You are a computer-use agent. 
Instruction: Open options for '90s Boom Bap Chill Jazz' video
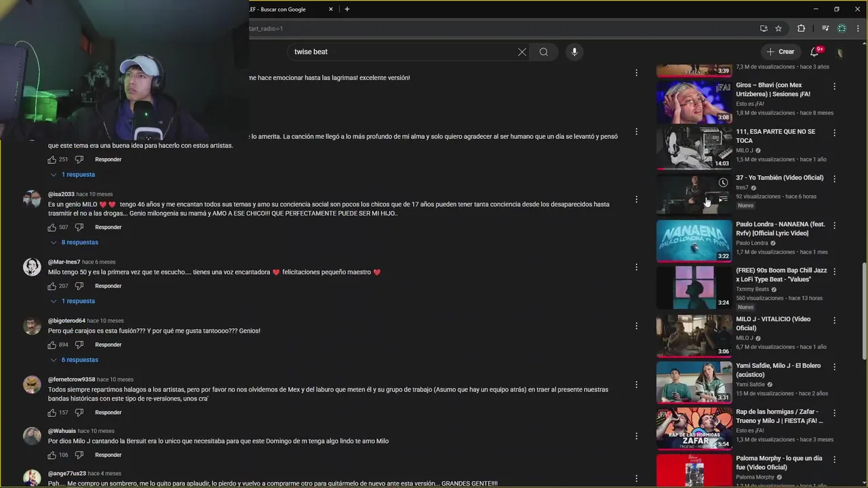tap(834, 272)
